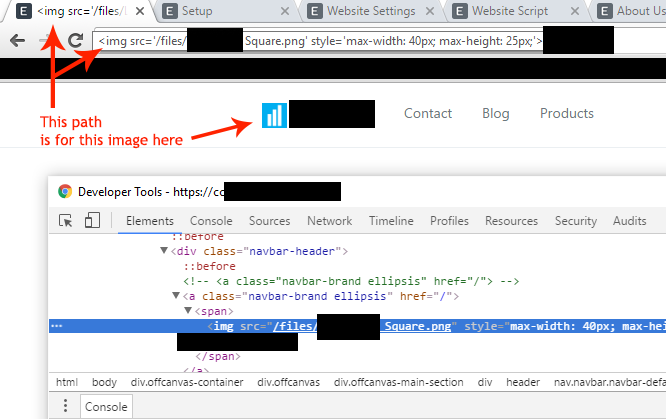Toggle the device toolbar icon in DevTools
666x419 pixels.
click(92, 221)
